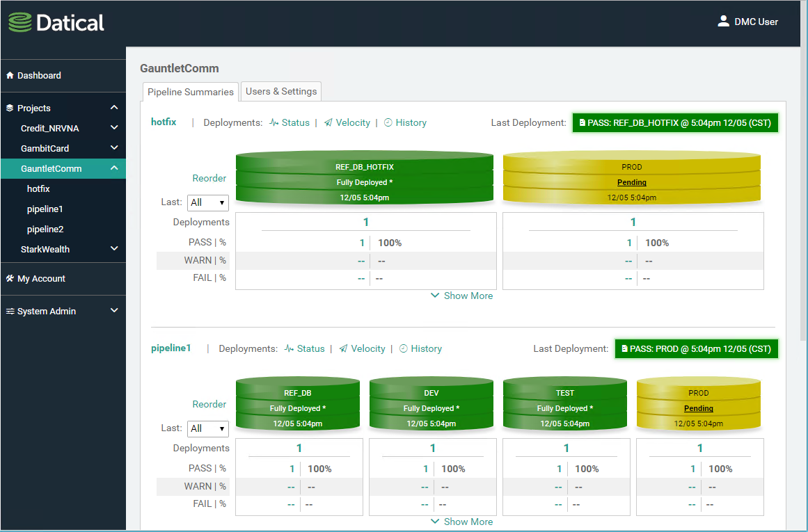808x532 pixels.
Task: Expand the Credit_NRVNA project
Action: 114,128
